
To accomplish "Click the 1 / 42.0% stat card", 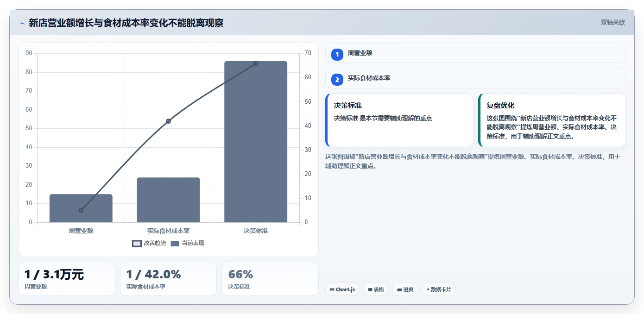I will (168, 279).
